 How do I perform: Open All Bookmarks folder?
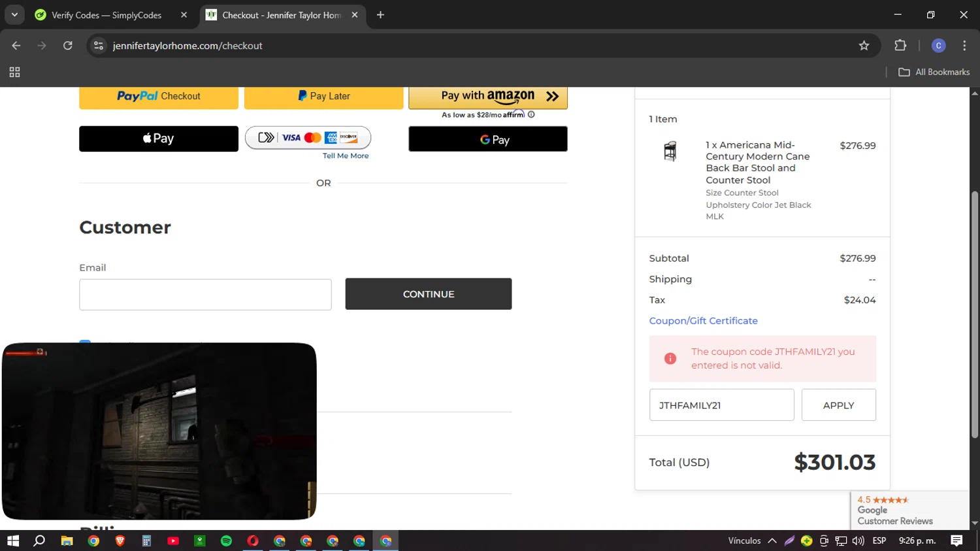[x=934, y=72]
